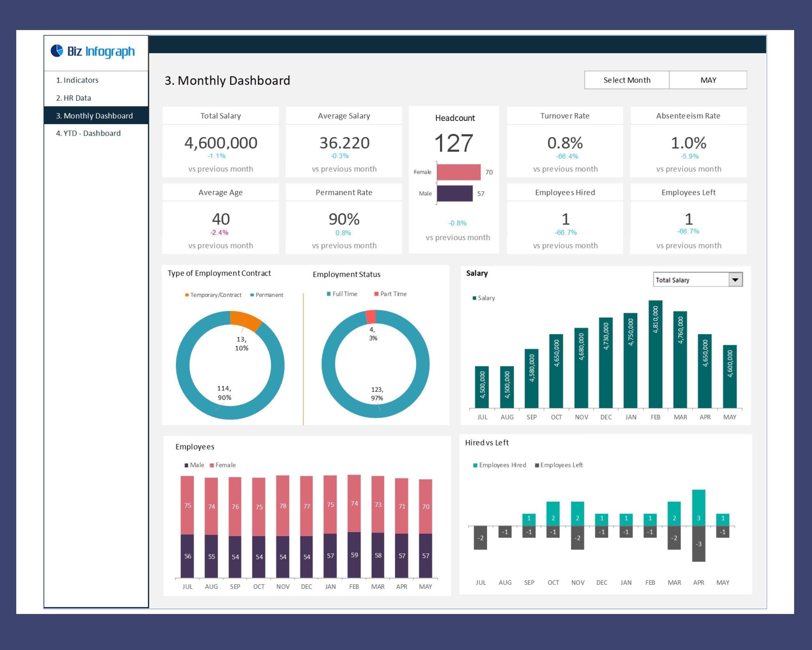Click the Total Salary value 4,600,000

(221, 143)
